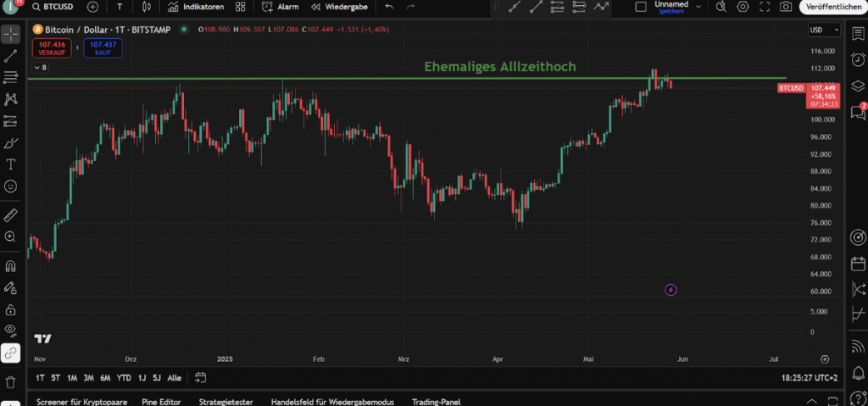Select the text annotation tool
The height and width of the screenshot is (406, 868).
10,164
